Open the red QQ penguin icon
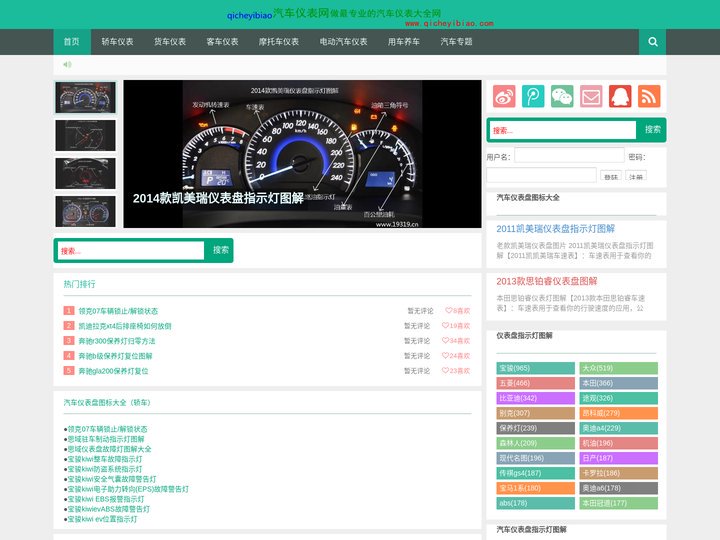Viewport: 720px width, 540px height. coord(620,96)
